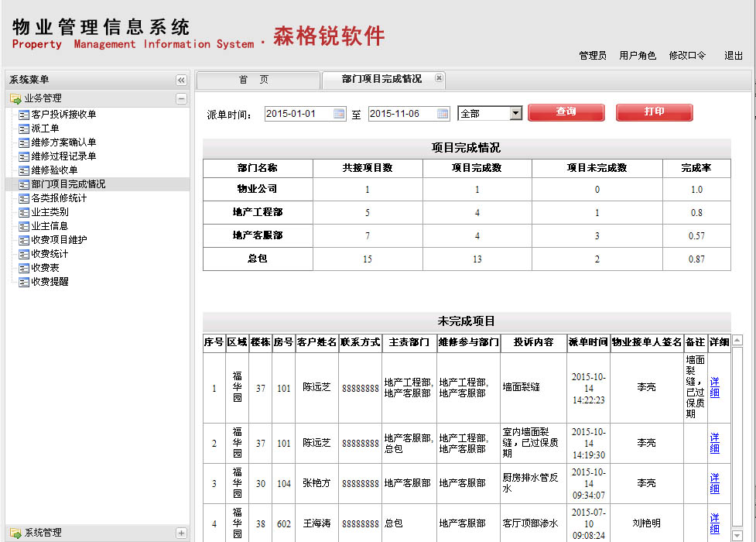This screenshot has width=756, height=542.
Task: Open calendar picker for start date
Action: [x=339, y=114]
